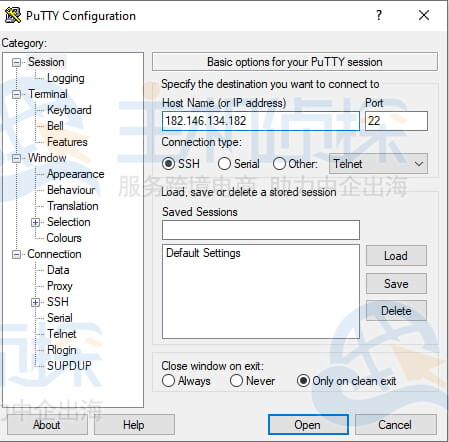Open the Rlogin category
The image size is (449, 442).
(62, 350)
